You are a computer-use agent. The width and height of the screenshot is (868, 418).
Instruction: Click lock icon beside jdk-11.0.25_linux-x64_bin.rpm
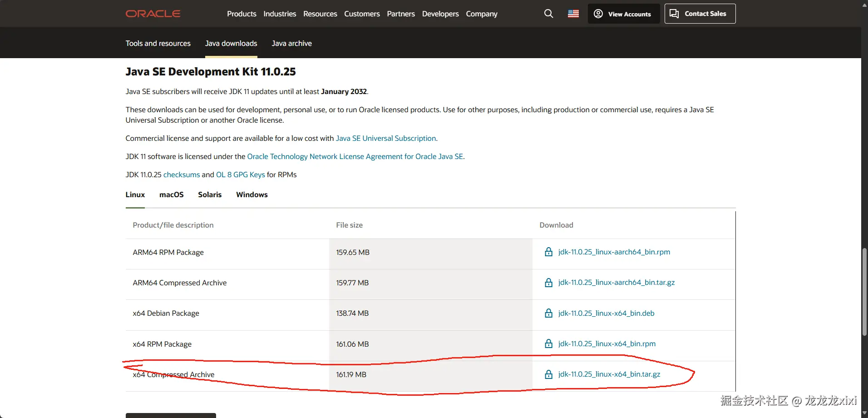(548, 343)
